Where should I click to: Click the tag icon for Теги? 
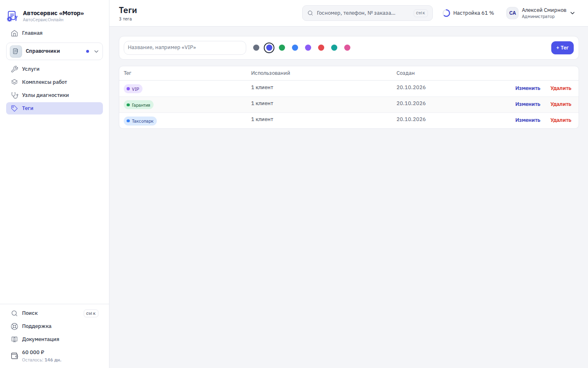[15, 108]
